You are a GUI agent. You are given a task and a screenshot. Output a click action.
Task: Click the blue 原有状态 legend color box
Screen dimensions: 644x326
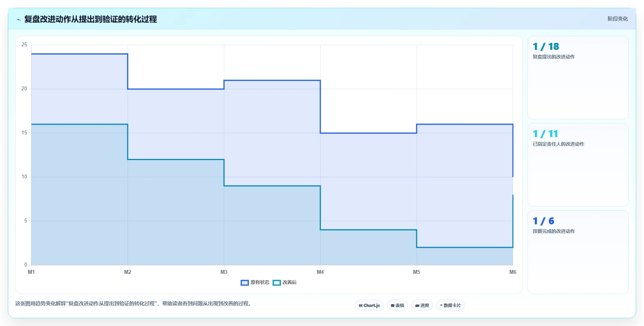click(245, 282)
